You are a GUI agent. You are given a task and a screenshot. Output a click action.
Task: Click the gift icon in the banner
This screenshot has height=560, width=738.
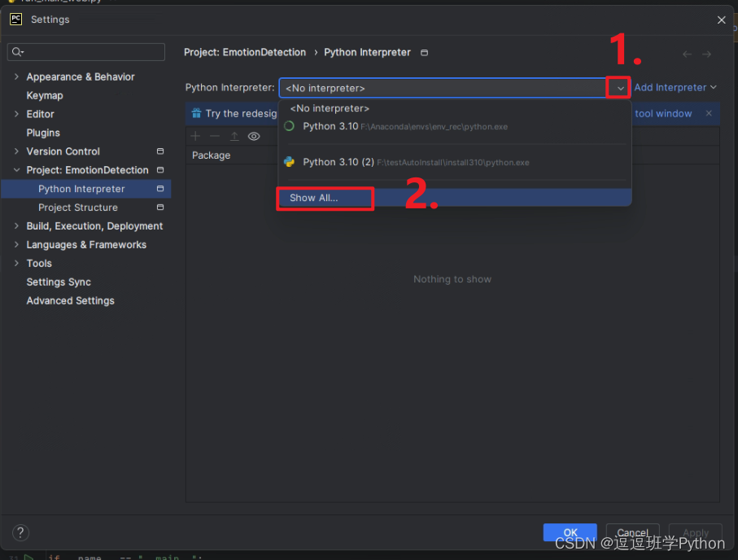click(197, 113)
